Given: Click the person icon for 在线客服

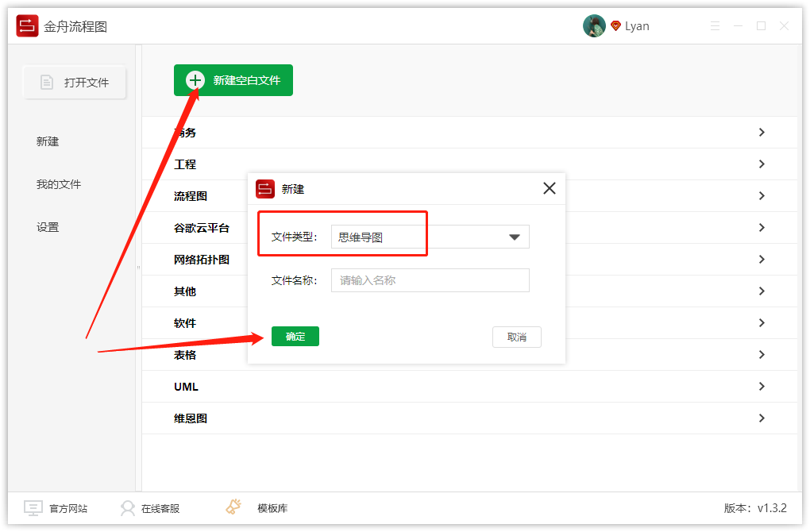Looking at the screenshot, I should tap(128, 508).
